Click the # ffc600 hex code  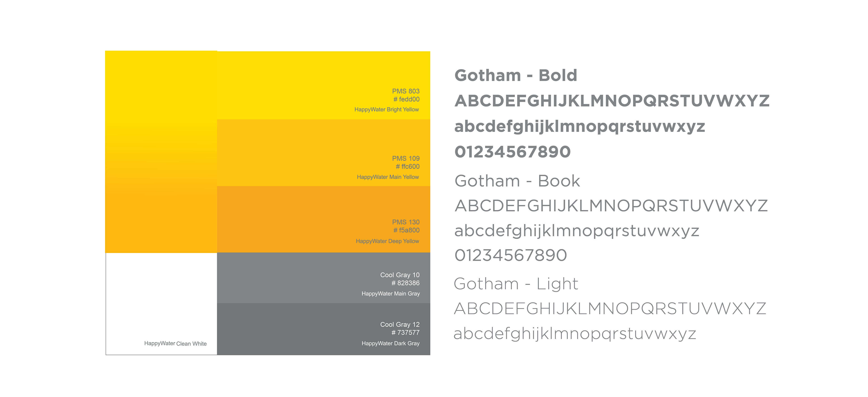[x=408, y=166]
